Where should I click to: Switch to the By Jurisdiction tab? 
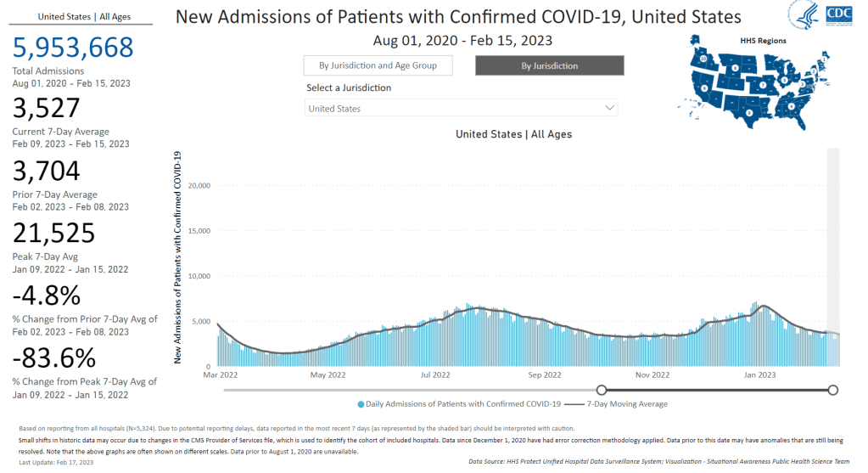[x=550, y=66]
